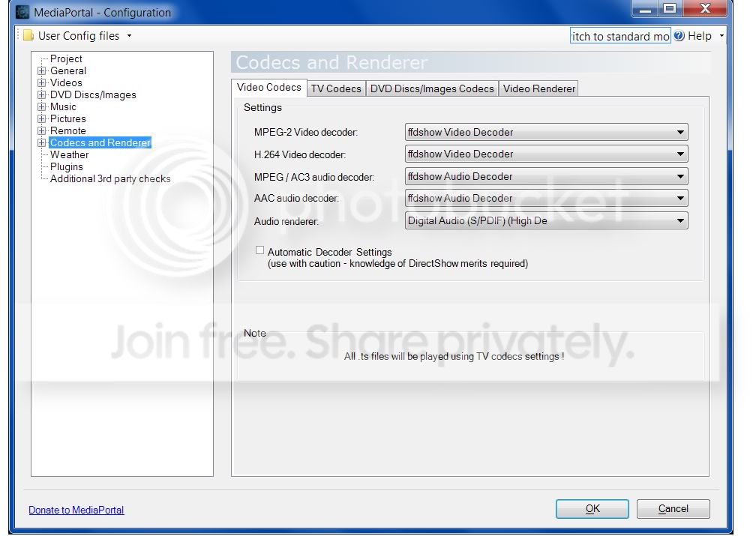This screenshot has height=536, width=756.
Task: Click the OK button
Action: (592, 509)
